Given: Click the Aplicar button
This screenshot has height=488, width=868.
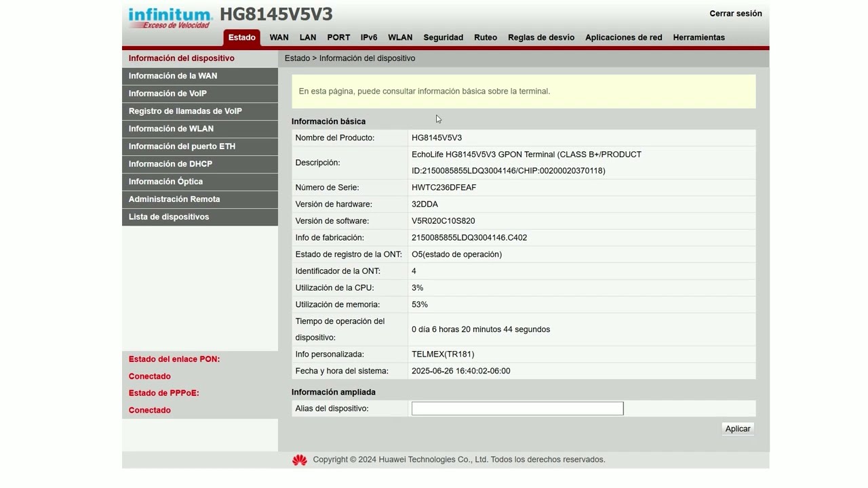Looking at the screenshot, I should pos(738,428).
